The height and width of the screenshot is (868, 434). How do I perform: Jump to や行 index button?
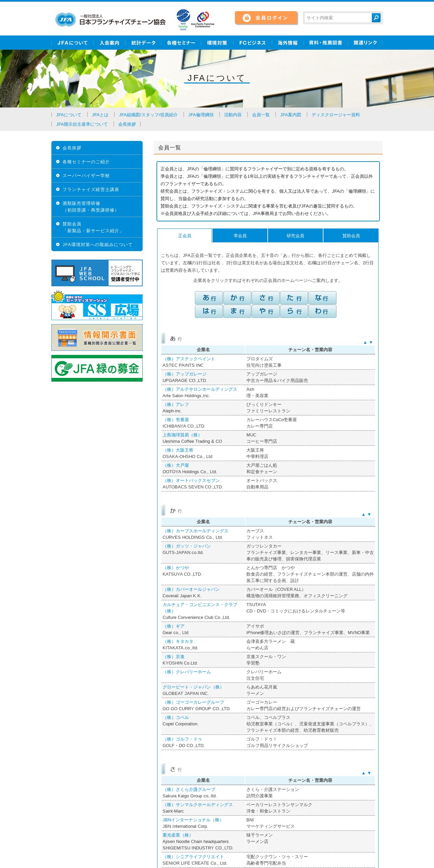coord(266,311)
